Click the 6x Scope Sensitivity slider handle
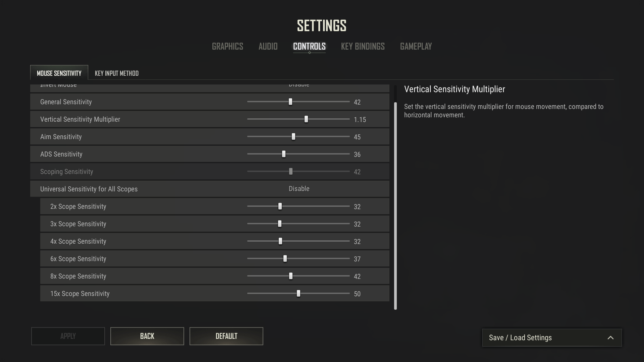 point(285,259)
